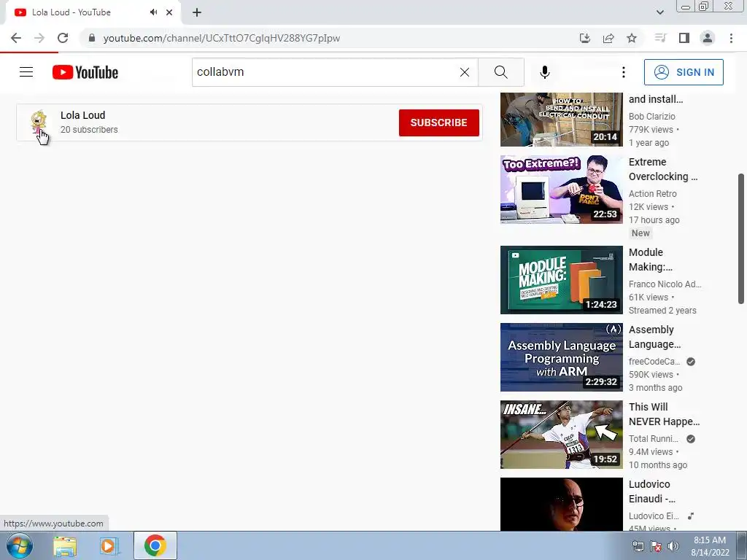This screenshot has height=560, width=747.
Task: Open the volume speaker icon in tray
Action: (673, 546)
